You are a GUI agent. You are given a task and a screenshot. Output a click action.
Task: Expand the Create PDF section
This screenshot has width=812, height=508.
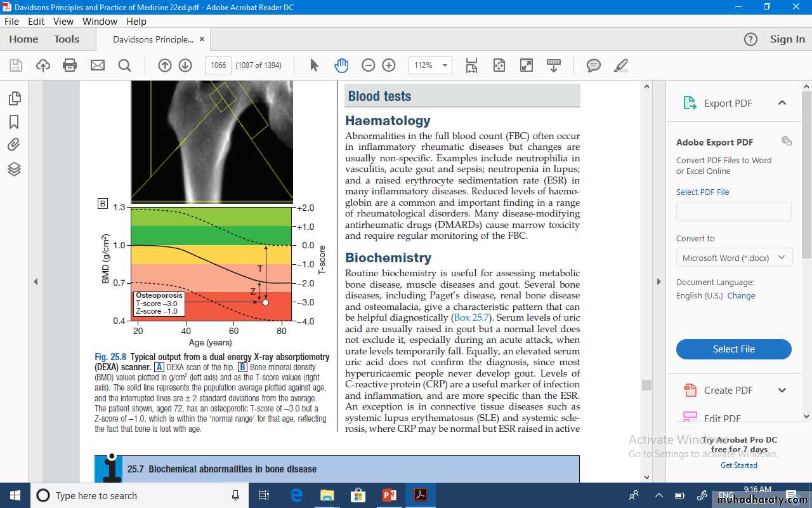[x=782, y=391]
